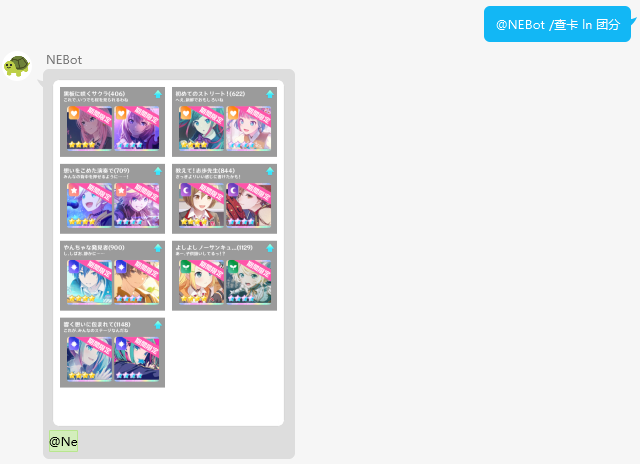Click the card 622 title text
Image resolution: width=640 pixels, height=464 pixels.
[210, 93]
